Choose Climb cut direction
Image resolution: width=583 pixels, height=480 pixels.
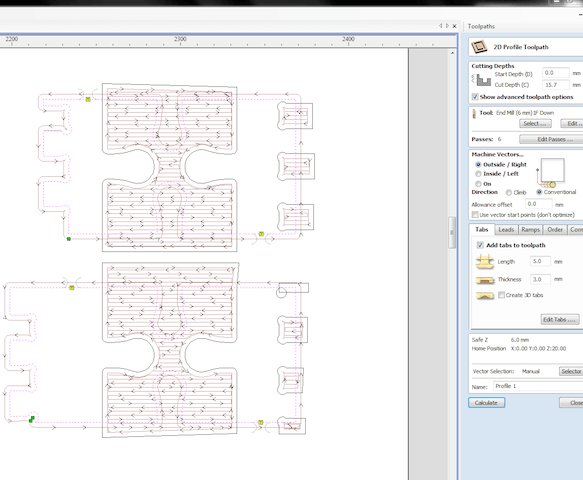[509, 192]
